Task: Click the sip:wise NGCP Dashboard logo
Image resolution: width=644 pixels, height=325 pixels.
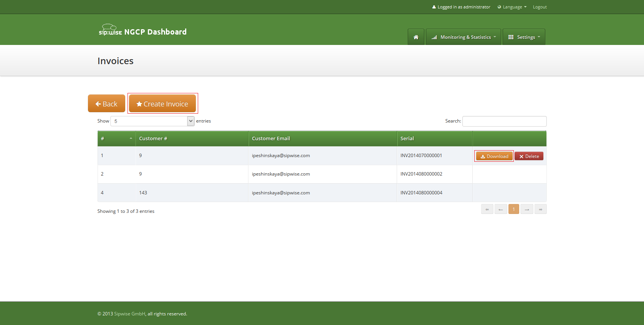Action: (x=142, y=30)
